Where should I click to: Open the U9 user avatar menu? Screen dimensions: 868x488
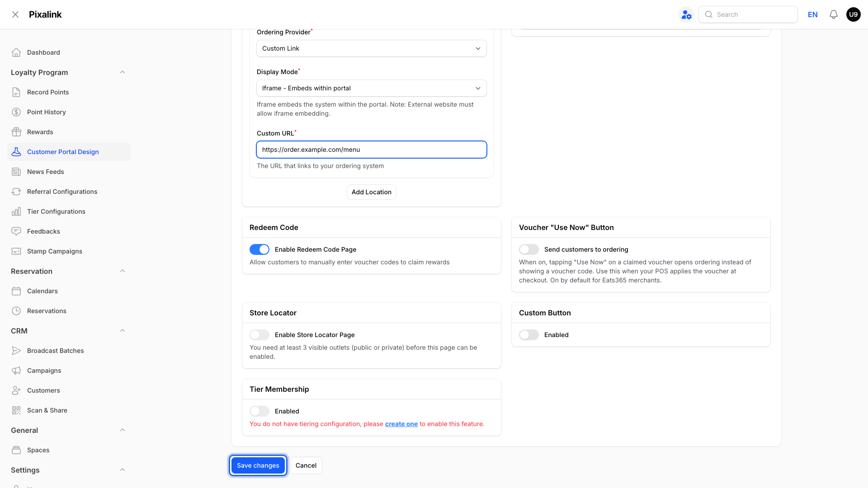point(853,14)
